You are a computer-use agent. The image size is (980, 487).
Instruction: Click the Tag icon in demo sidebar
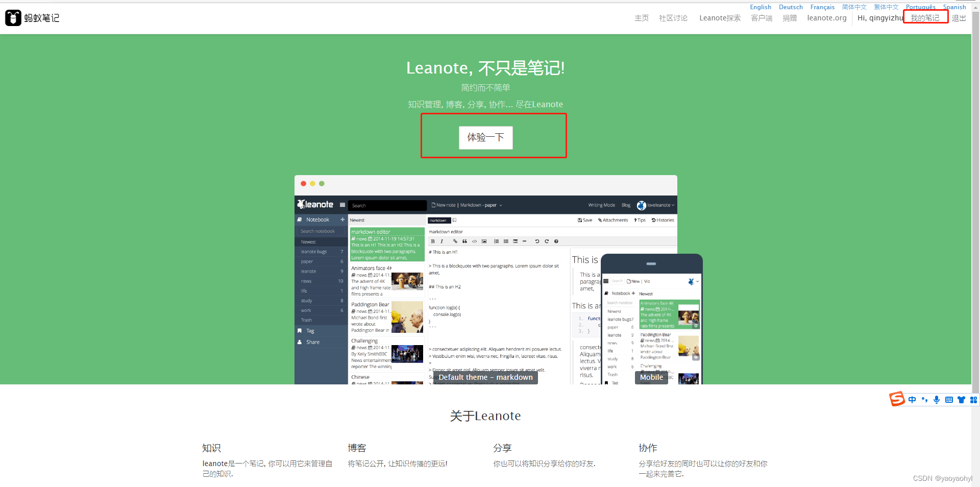click(x=300, y=331)
